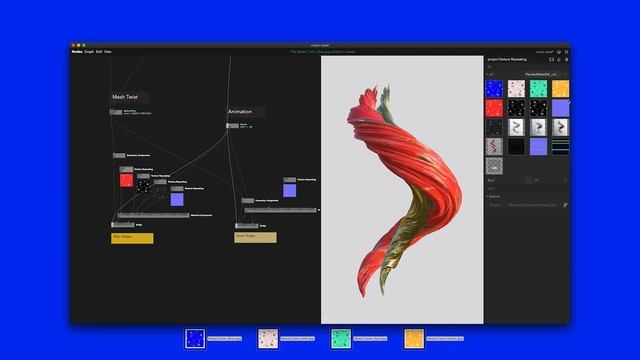Open the Graph menu
The height and width of the screenshot is (360, 640).
click(x=89, y=52)
